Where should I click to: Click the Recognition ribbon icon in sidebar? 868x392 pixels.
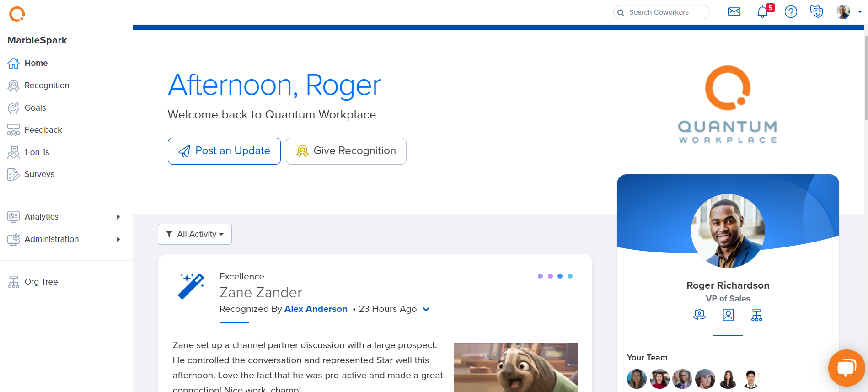13,86
